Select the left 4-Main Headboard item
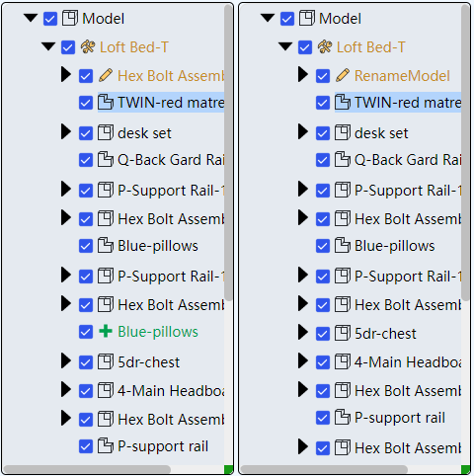The height and width of the screenshot is (476, 474). tap(171, 390)
